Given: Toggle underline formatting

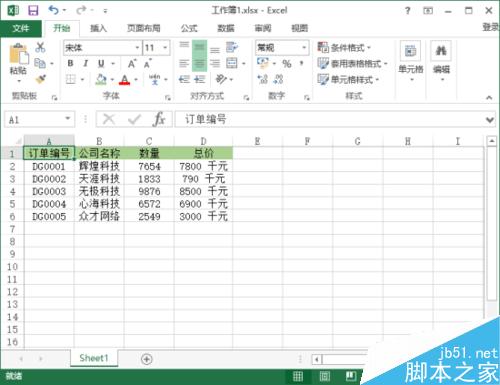Looking at the screenshot, I should [101, 63].
